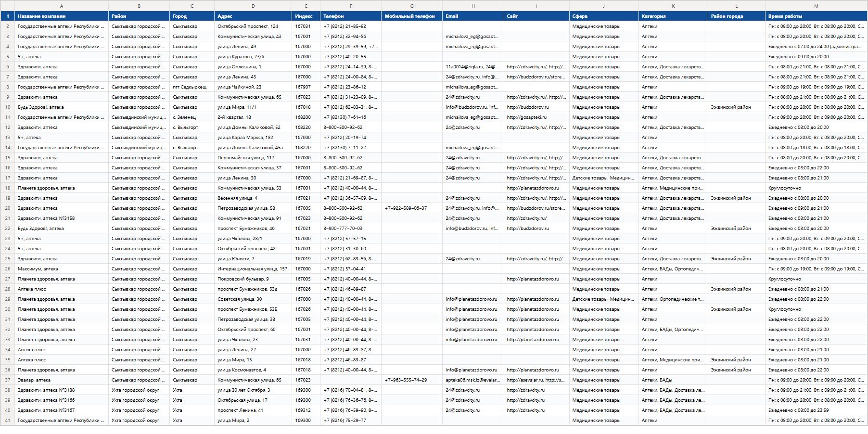Image resolution: width=868 pixels, height=434 pixels.
Task: Select the 'Район города' header cell
Action: [x=737, y=16]
